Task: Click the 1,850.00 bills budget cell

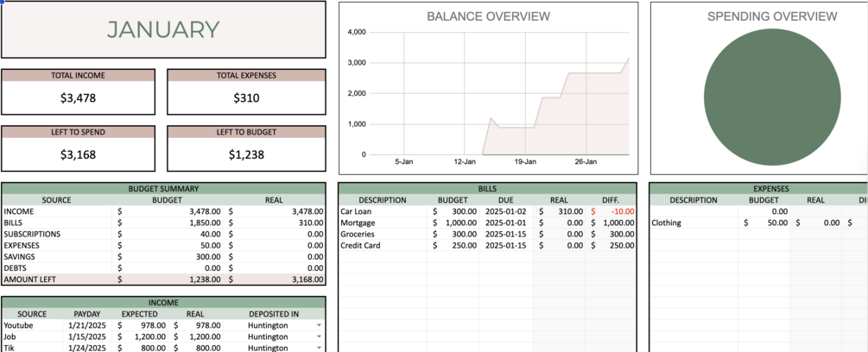Action: 168,223
